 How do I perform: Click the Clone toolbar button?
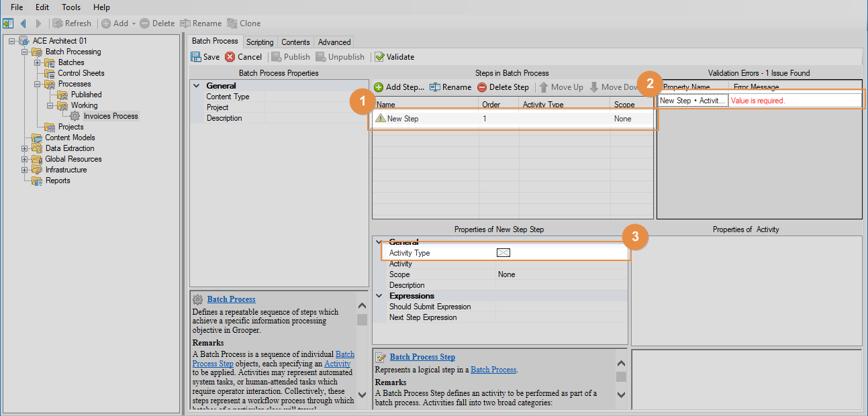[244, 23]
